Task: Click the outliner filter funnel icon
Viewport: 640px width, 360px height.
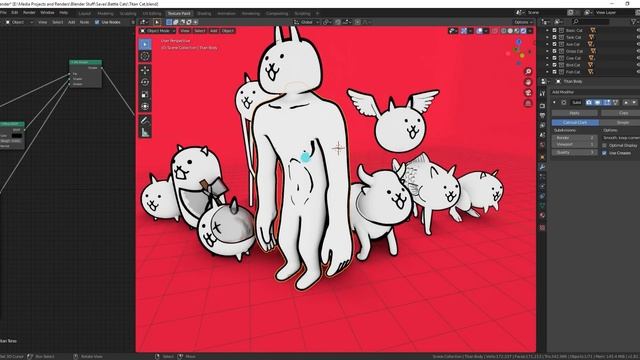Action: pos(634,22)
